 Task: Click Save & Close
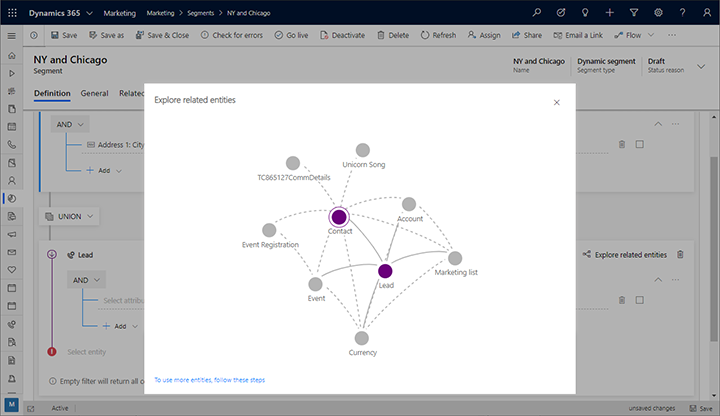162,35
